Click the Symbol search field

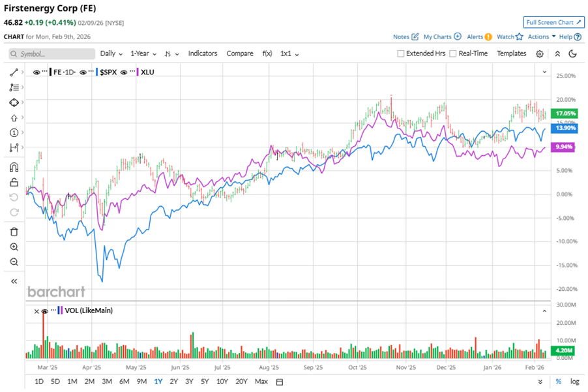point(51,54)
